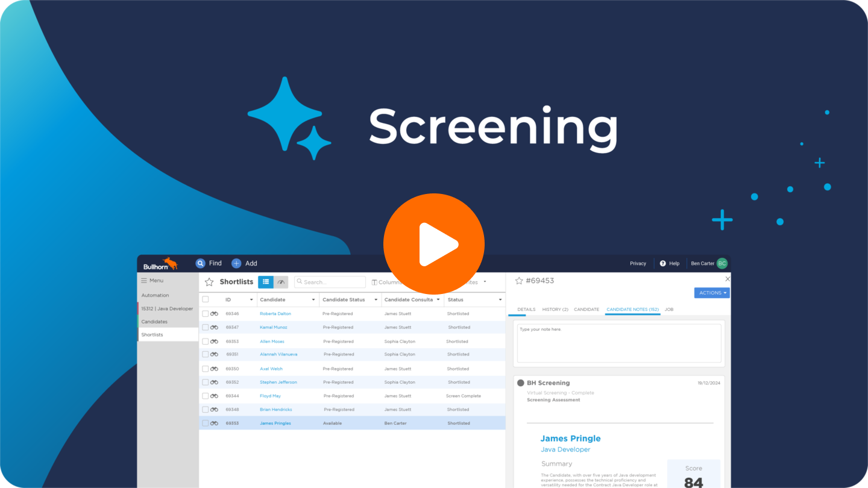The width and height of the screenshot is (868, 488).
Task: Switch to the list view icon
Action: [266, 282]
